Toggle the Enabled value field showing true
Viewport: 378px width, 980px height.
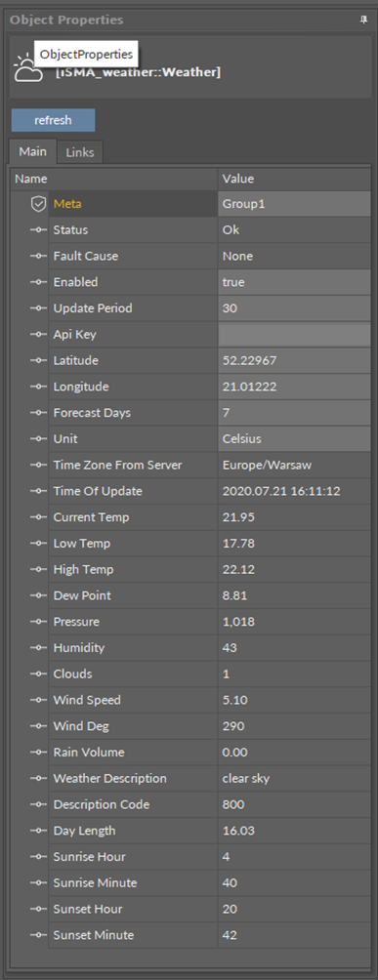(x=294, y=282)
